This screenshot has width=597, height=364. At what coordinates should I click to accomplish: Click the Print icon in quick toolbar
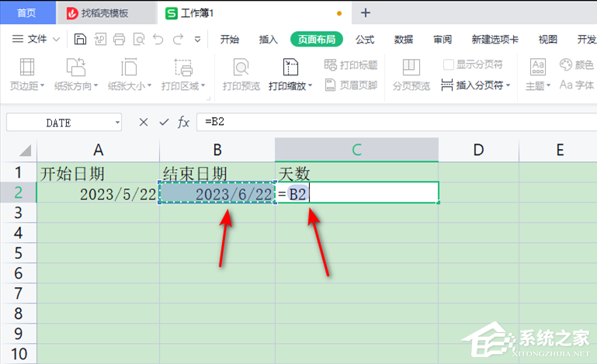[120, 40]
